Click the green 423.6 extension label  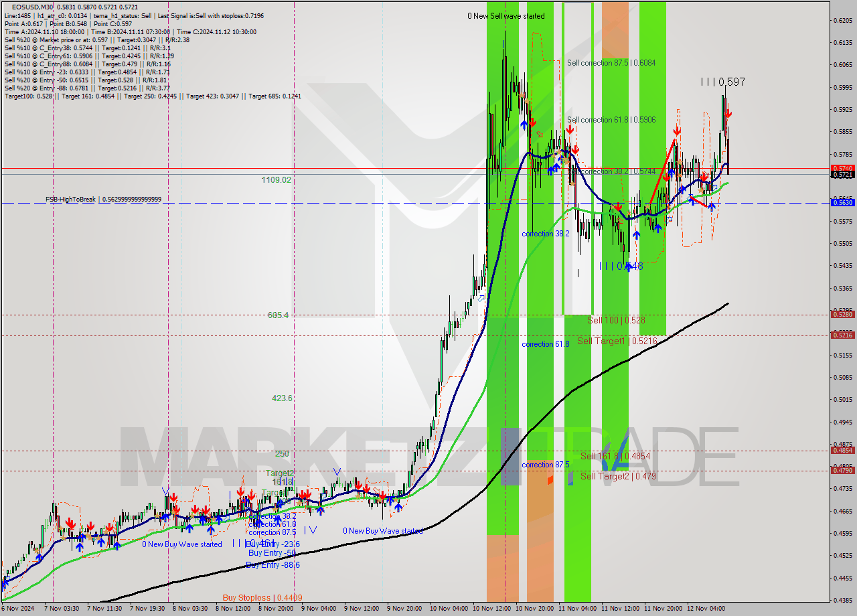[282, 398]
